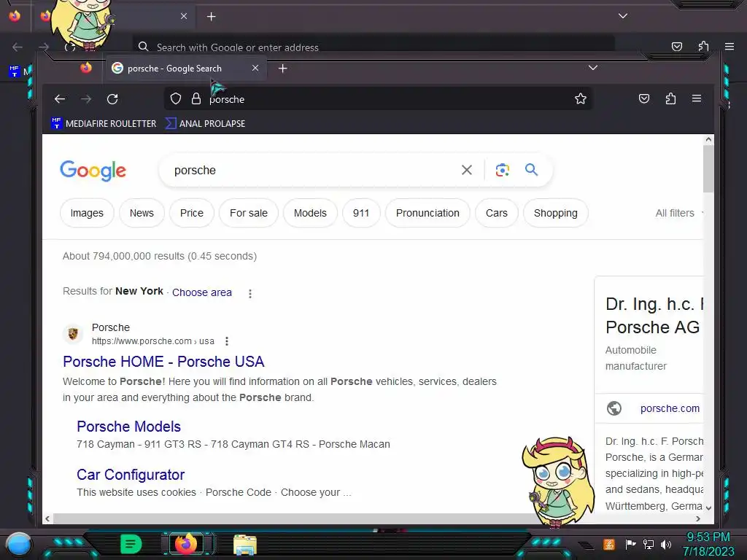Open MEDIAFIRE ROULETTER bookmark

point(104,123)
